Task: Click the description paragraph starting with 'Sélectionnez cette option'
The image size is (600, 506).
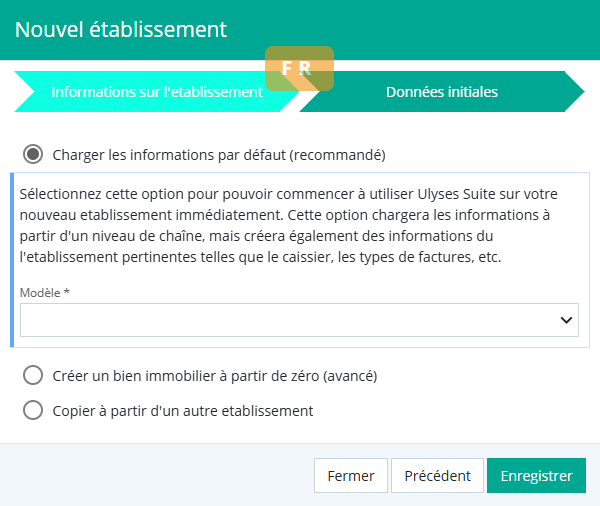Action: [x=290, y=225]
